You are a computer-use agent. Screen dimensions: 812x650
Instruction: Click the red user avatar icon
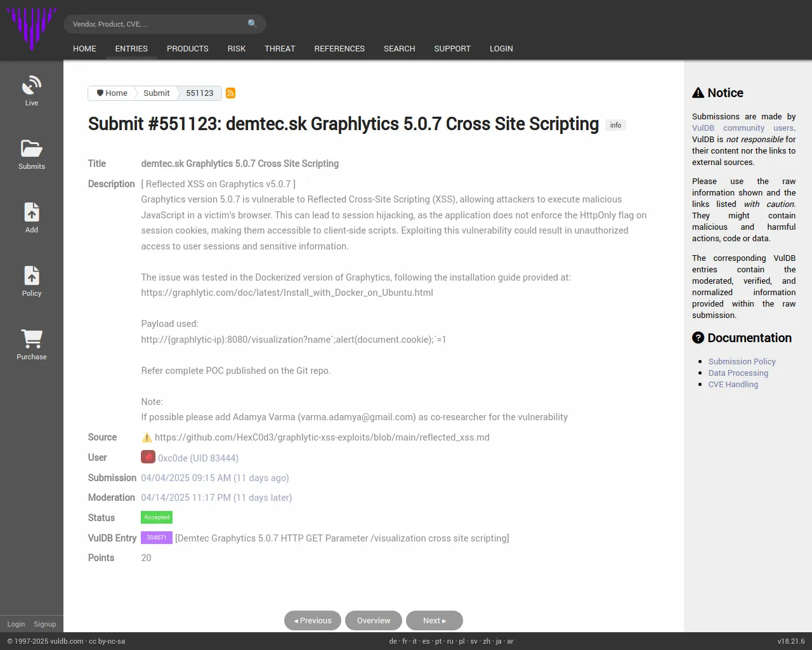tap(148, 457)
